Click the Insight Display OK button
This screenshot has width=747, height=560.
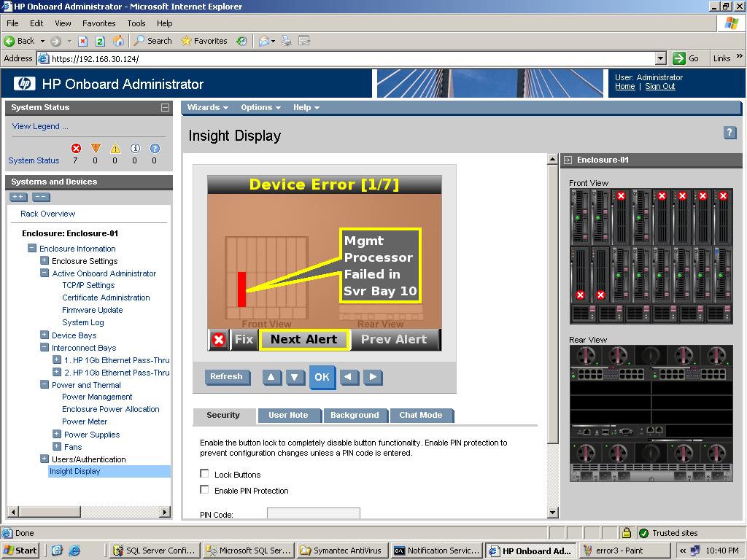pyautogui.click(x=322, y=377)
